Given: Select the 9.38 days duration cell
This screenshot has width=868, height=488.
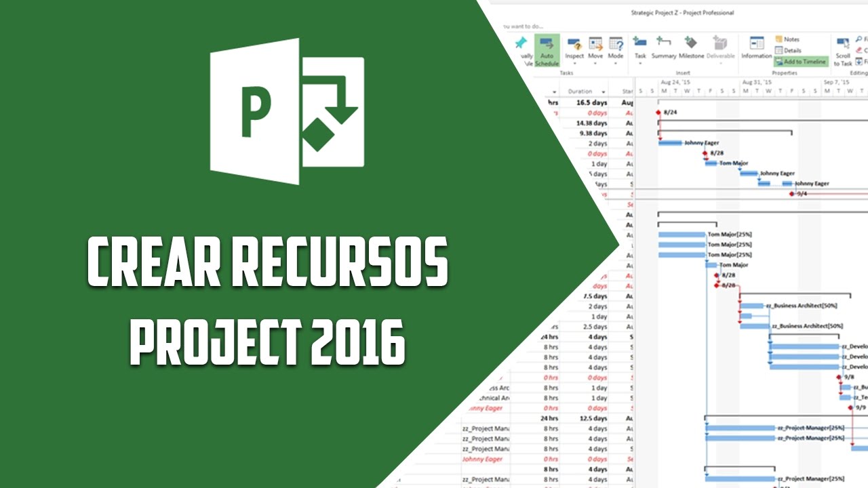Looking at the screenshot, I should tap(592, 134).
